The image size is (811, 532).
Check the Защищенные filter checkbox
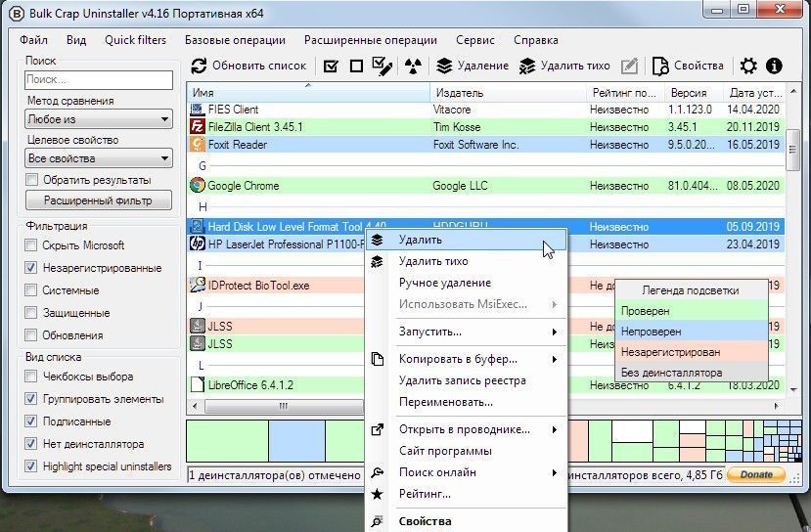(x=31, y=313)
